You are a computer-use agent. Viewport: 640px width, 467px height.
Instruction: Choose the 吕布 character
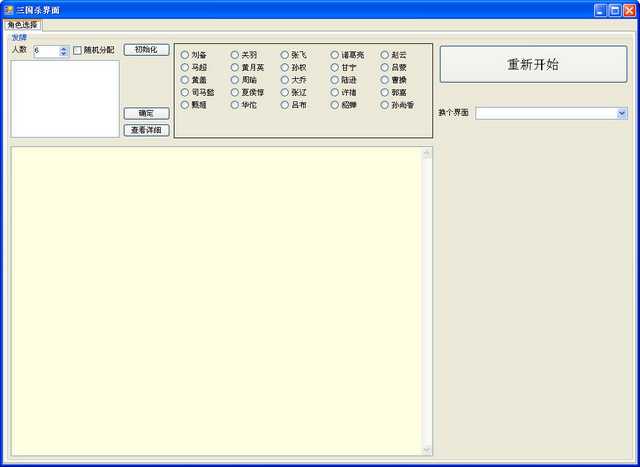285,104
